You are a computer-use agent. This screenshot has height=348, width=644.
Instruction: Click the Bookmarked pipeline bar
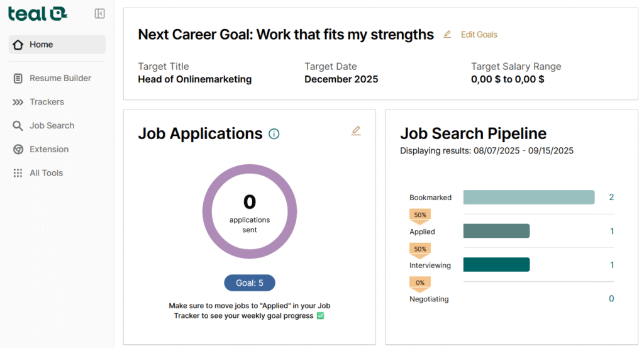tap(528, 198)
